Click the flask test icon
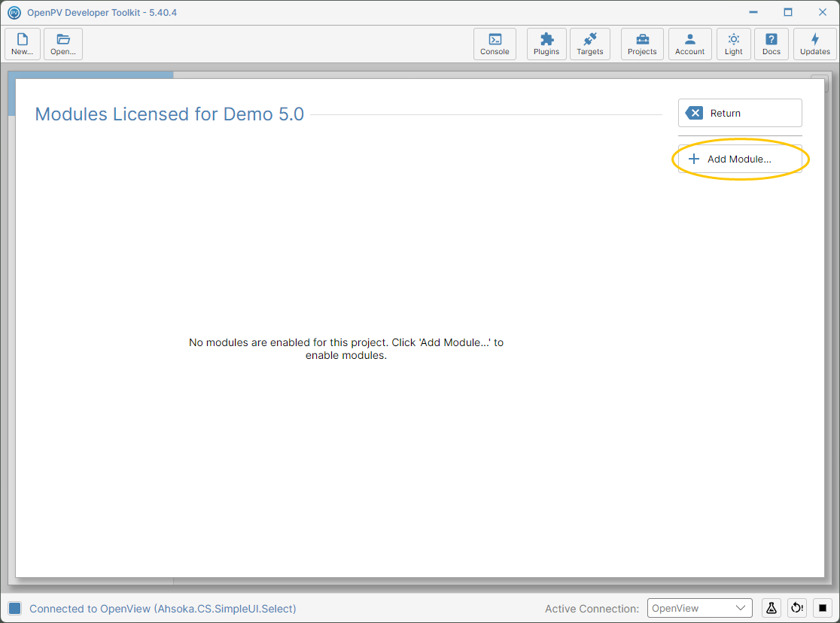This screenshot has width=840, height=623. 772,608
